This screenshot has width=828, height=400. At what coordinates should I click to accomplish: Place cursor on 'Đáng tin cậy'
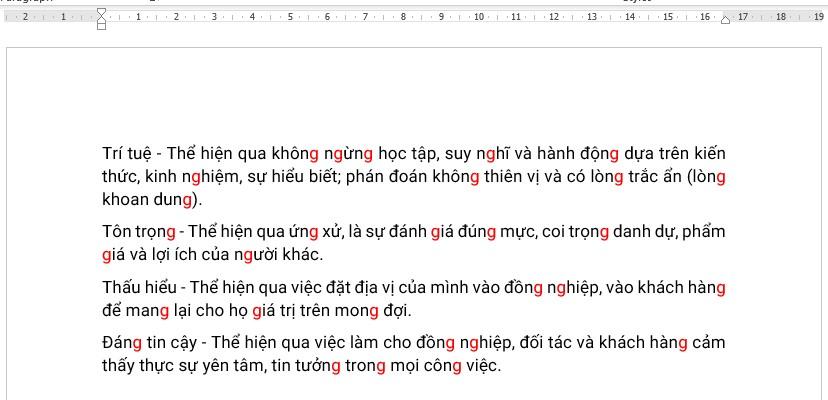click(x=149, y=343)
